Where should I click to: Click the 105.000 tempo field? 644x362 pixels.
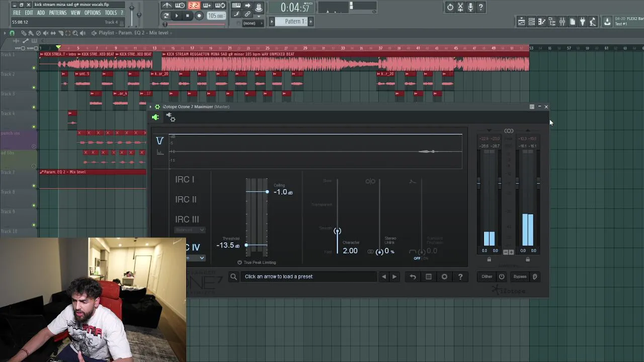point(216,16)
